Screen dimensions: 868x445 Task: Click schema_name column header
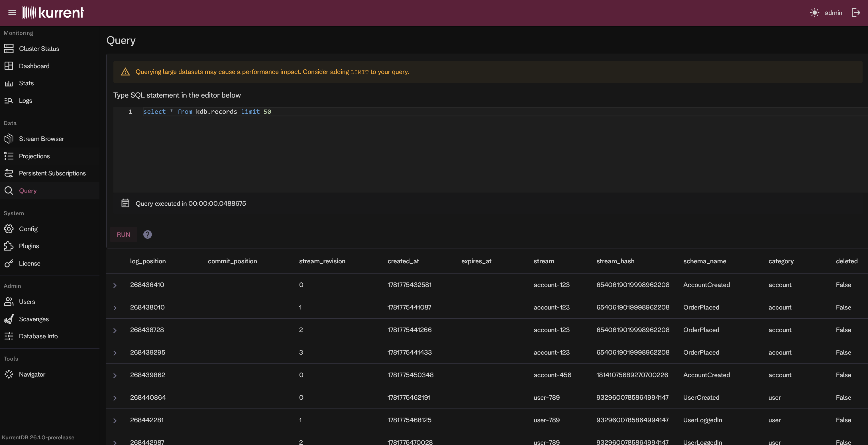(x=705, y=261)
